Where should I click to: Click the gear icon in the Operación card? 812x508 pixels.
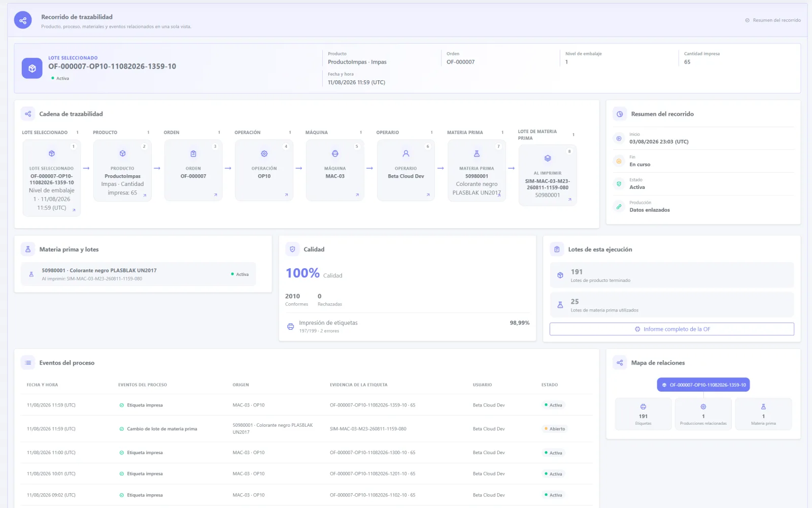[x=264, y=154]
